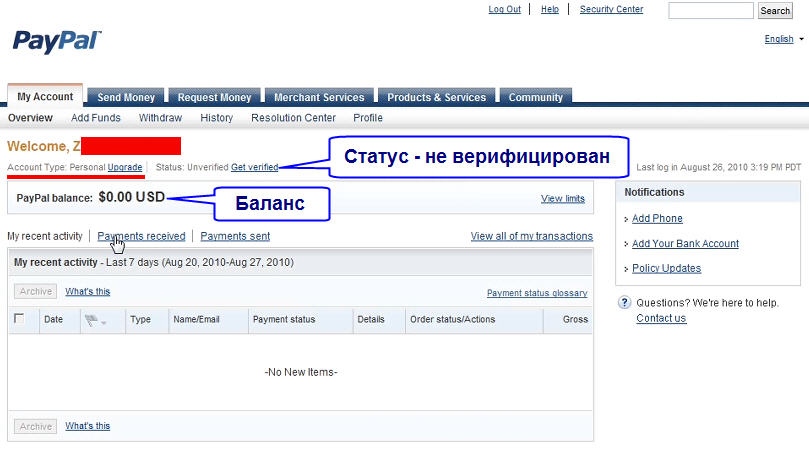The height and width of the screenshot is (449, 809).
Task: Open the Products & Services tab
Action: pyautogui.click(x=436, y=97)
